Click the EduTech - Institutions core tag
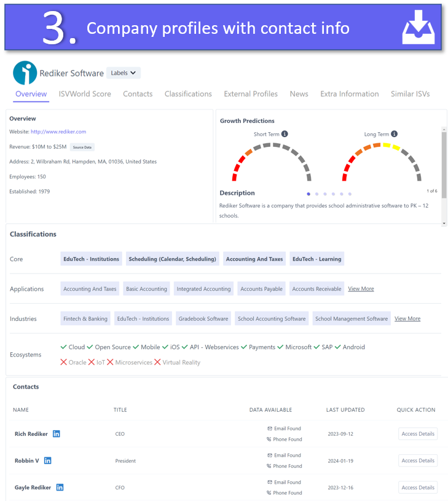Image resolution: width=448 pixels, height=501 pixels. [91, 259]
